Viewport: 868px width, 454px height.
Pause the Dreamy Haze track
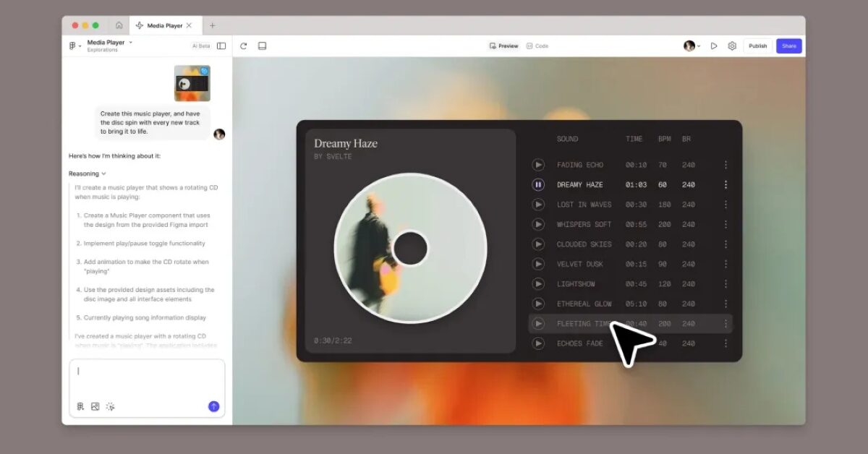tap(538, 184)
